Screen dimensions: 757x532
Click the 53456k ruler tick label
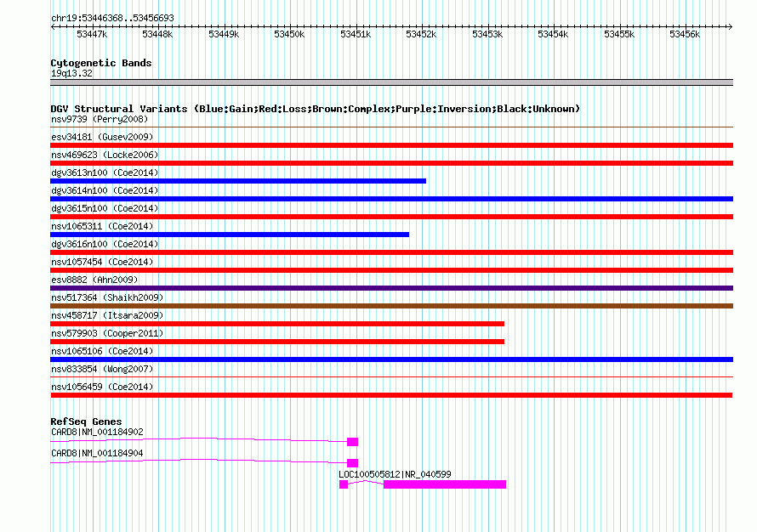[x=685, y=34]
